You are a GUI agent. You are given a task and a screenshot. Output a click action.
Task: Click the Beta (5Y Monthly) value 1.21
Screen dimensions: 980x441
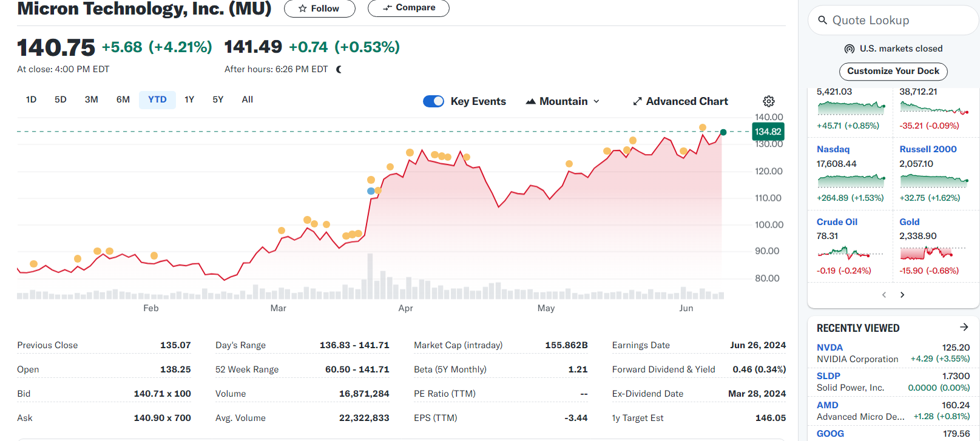(x=578, y=369)
